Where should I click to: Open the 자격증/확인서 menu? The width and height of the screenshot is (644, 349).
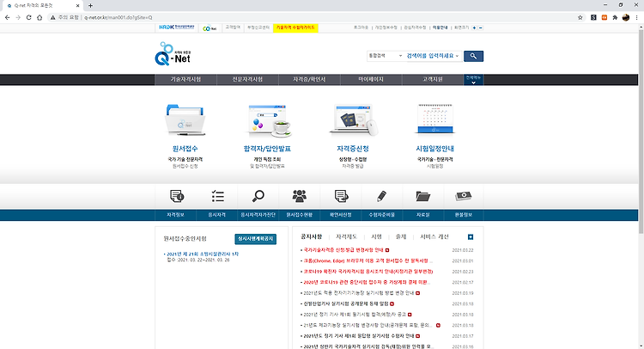click(x=309, y=79)
